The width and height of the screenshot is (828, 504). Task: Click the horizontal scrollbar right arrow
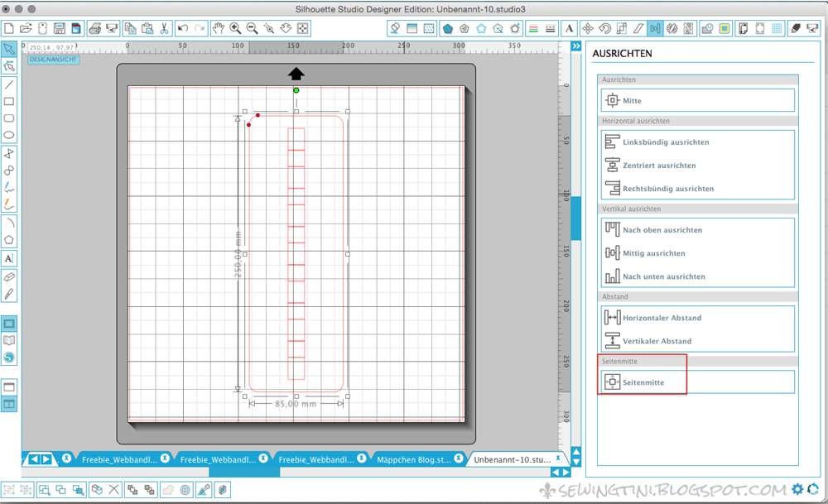tap(566, 473)
